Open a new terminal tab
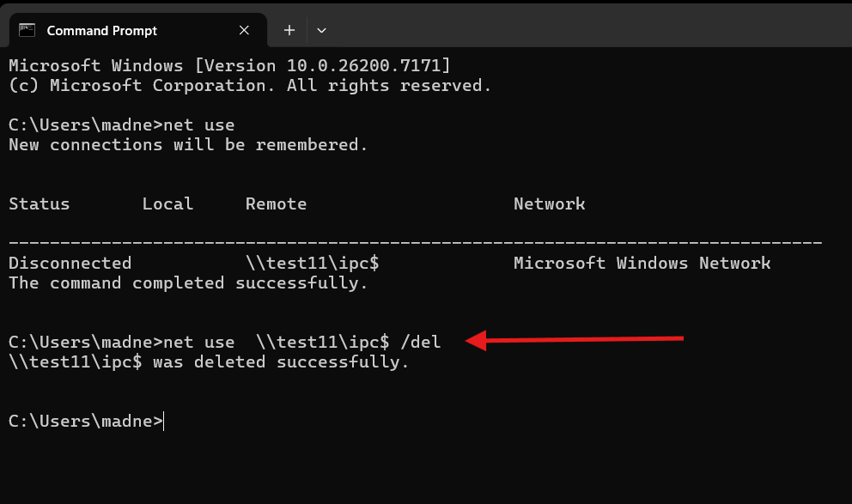852x504 pixels. [x=289, y=30]
